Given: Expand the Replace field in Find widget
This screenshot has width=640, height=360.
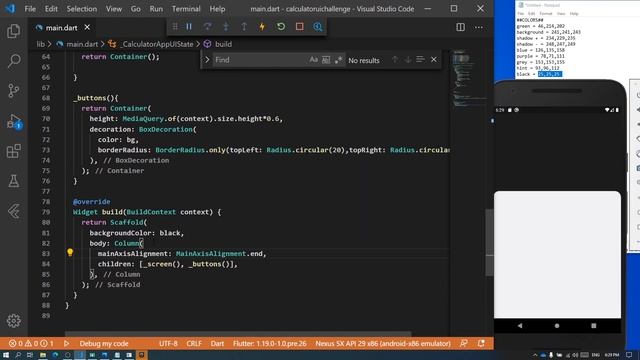Looking at the screenshot, I should coord(207,60).
